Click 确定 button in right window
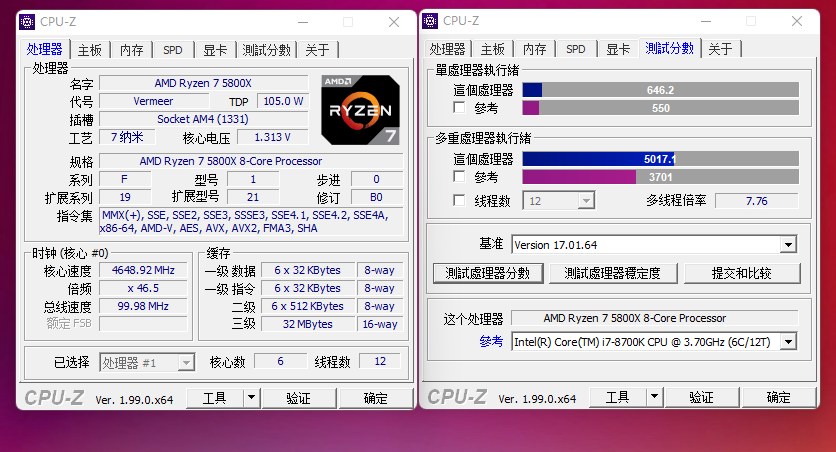The image size is (836, 452). tap(779, 397)
